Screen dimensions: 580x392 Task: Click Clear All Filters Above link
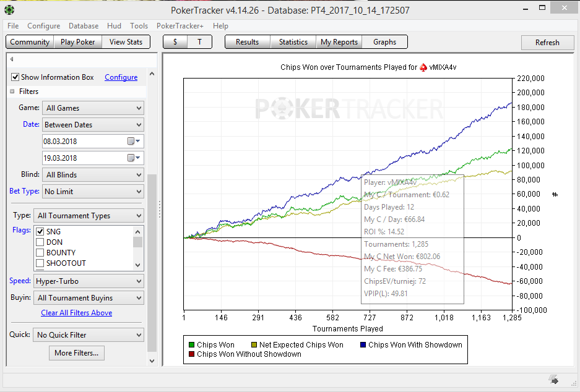click(77, 313)
